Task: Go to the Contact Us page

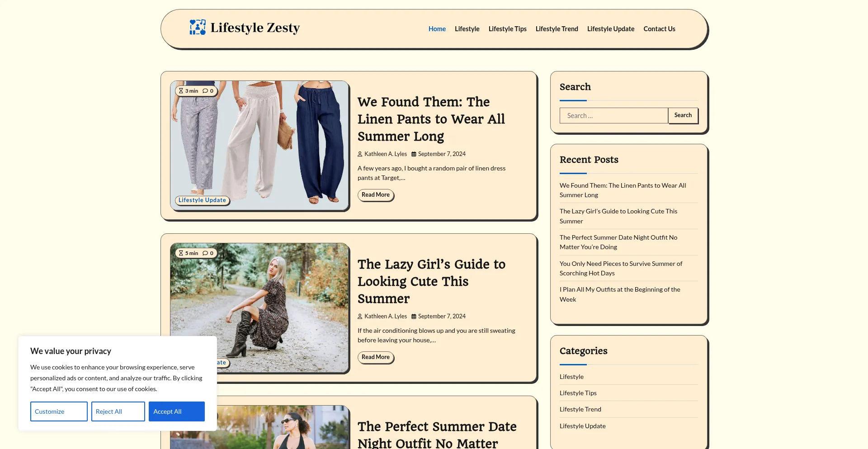Action: click(x=659, y=29)
